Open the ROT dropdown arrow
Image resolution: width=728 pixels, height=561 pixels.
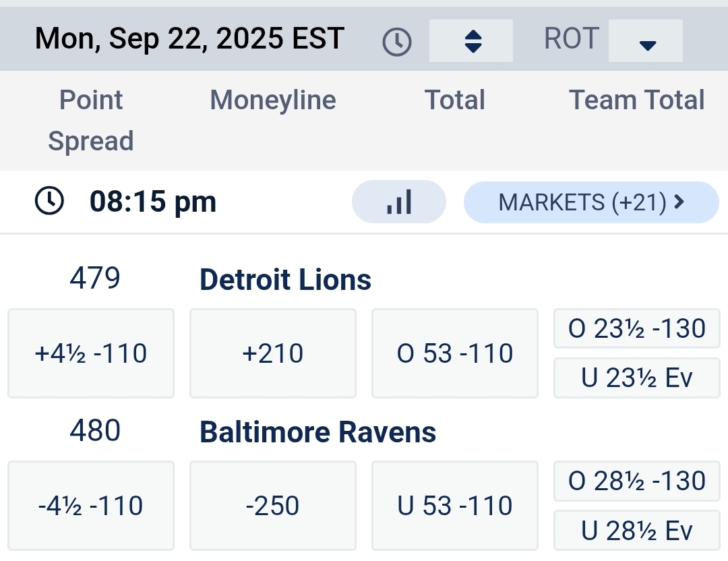[646, 42]
